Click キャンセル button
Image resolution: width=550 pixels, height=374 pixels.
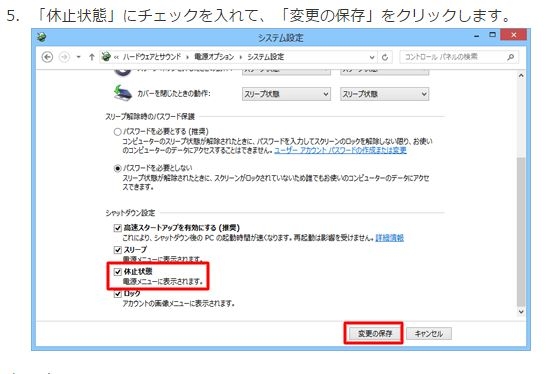(x=429, y=333)
